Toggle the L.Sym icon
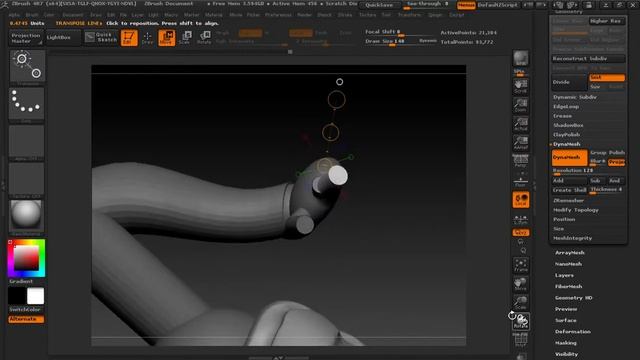 pyautogui.click(x=520, y=219)
